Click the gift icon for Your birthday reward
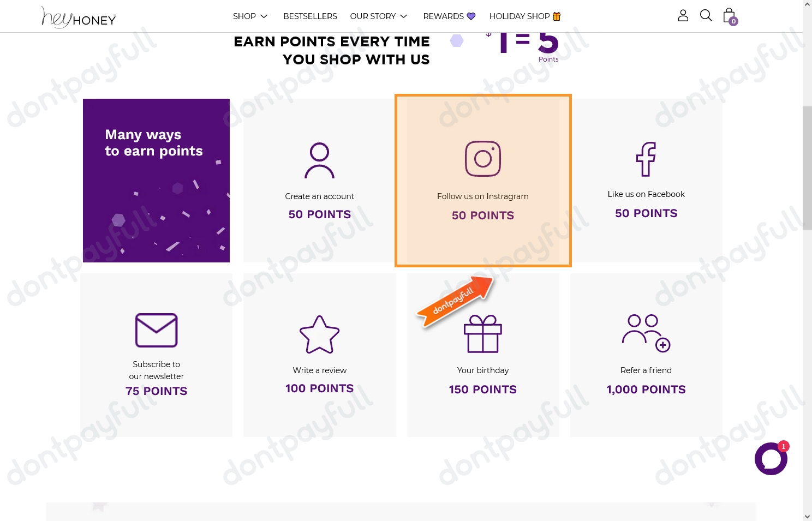 pyautogui.click(x=482, y=334)
